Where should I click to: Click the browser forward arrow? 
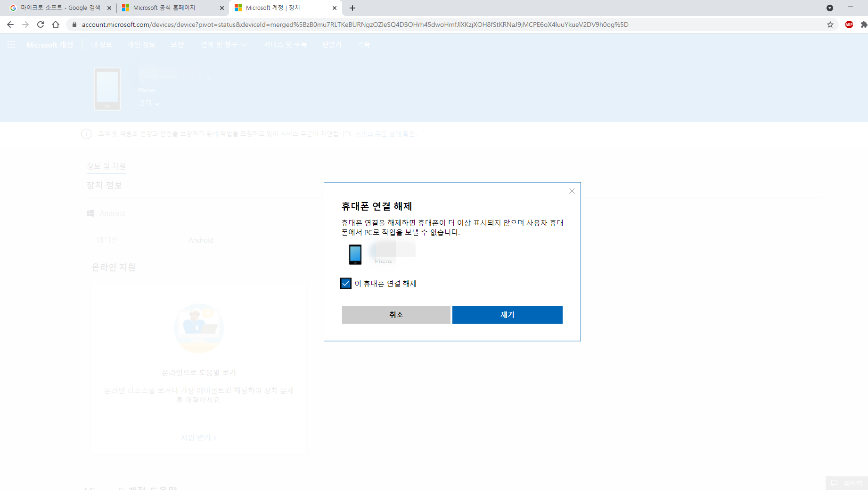[x=25, y=24]
